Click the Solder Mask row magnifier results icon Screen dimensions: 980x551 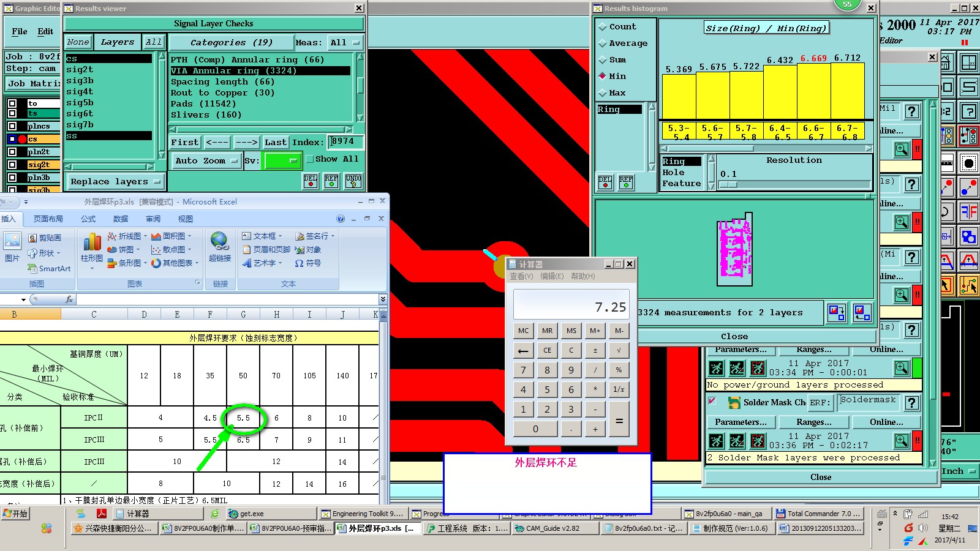click(902, 440)
